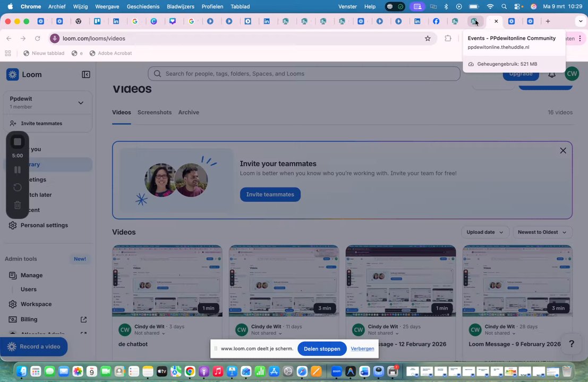Image resolution: width=588 pixels, height=382 pixels.
Task: Open the Billing external link icon
Action: pos(83,319)
